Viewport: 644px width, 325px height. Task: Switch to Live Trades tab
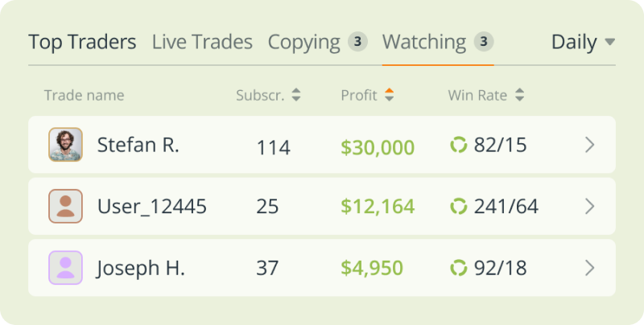pyautogui.click(x=202, y=43)
